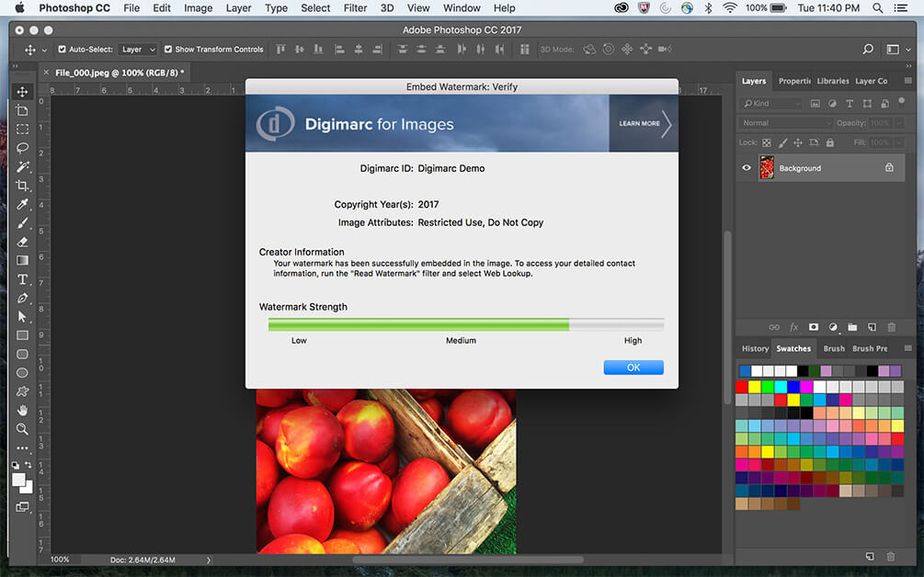The height and width of the screenshot is (577, 924).
Task: Choose the Brush tool
Action: pyautogui.click(x=22, y=223)
